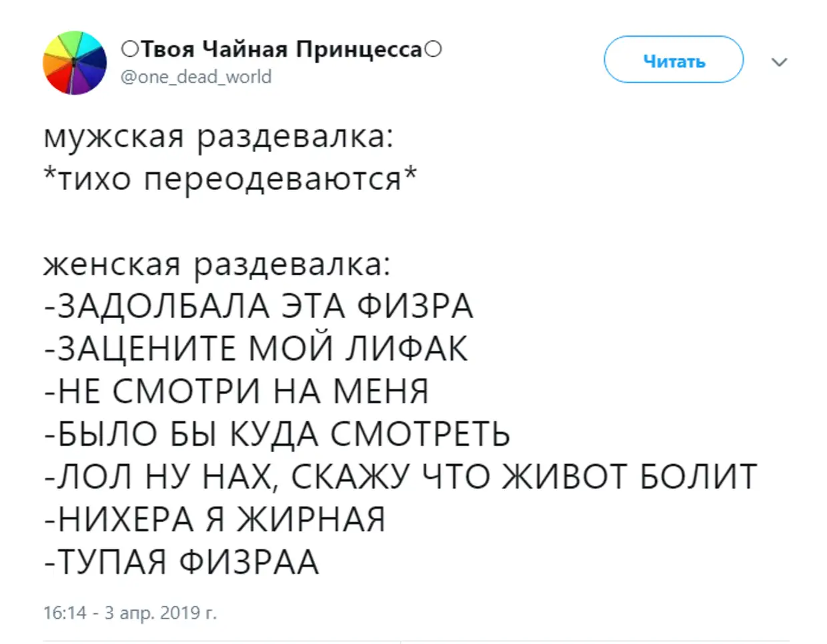Image resolution: width=827 pixels, height=644 pixels.
Task: Open the chevron menu beside Читать
Action: click(x=779, y=62)
